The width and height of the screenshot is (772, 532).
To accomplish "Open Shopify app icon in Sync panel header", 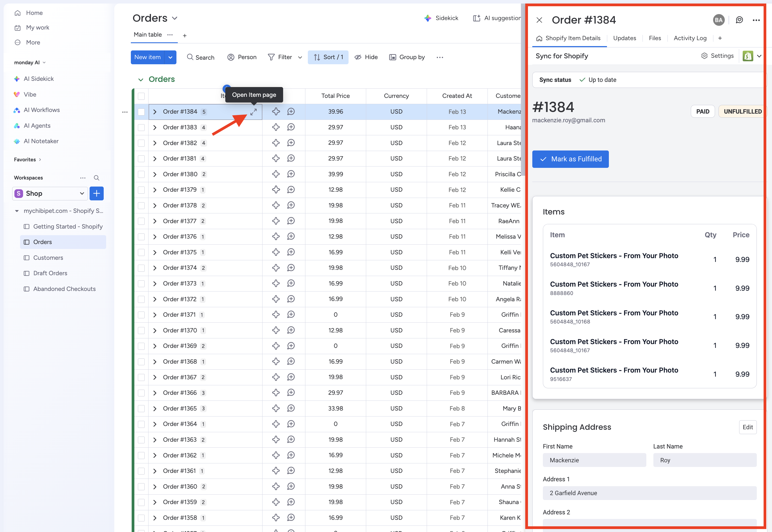I will 748,56.
